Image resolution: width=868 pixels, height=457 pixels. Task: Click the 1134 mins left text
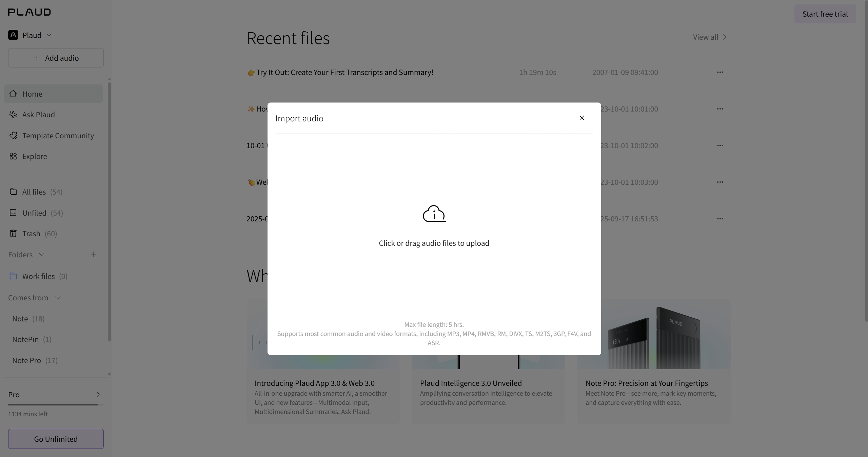pos(28,414)
